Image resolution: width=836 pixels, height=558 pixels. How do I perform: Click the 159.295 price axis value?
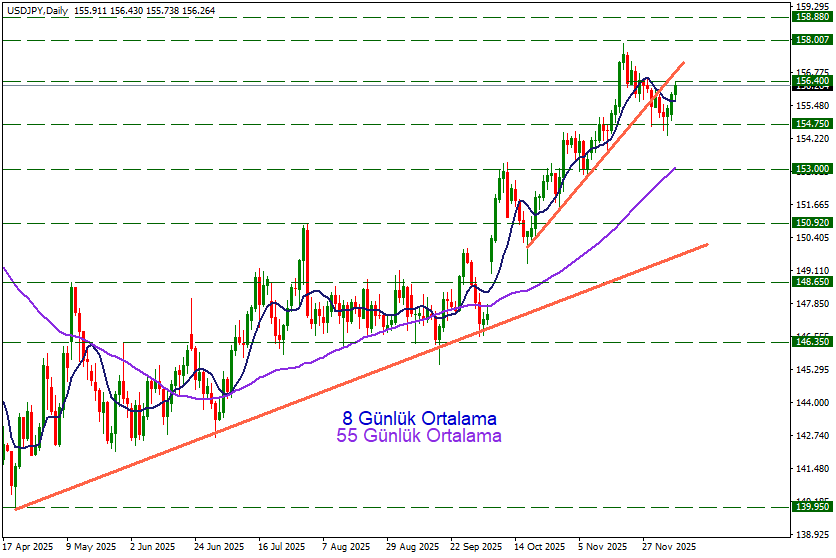coord(812,6)
